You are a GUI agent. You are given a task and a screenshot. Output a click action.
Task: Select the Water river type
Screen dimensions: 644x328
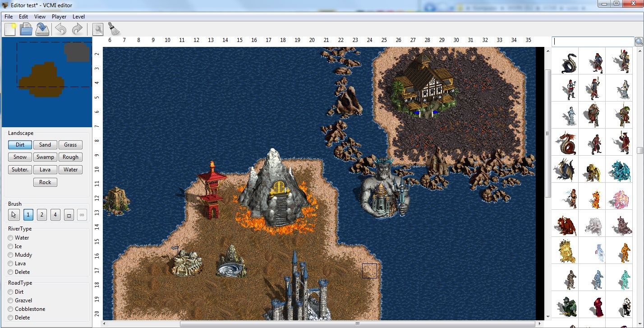18,238
